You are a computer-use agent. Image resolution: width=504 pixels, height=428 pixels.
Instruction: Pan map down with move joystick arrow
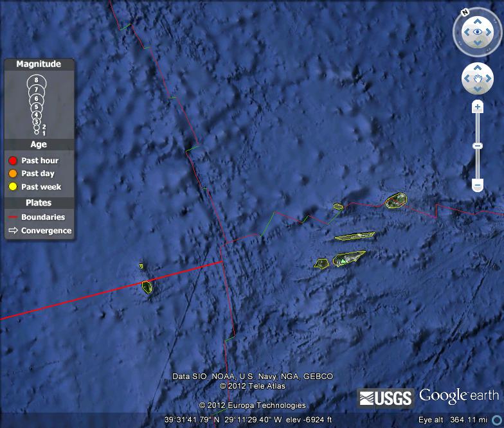[x=477, y=89]
